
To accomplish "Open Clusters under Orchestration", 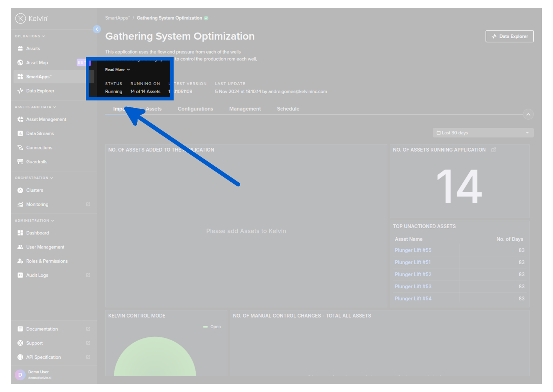I will coord(34,190).
